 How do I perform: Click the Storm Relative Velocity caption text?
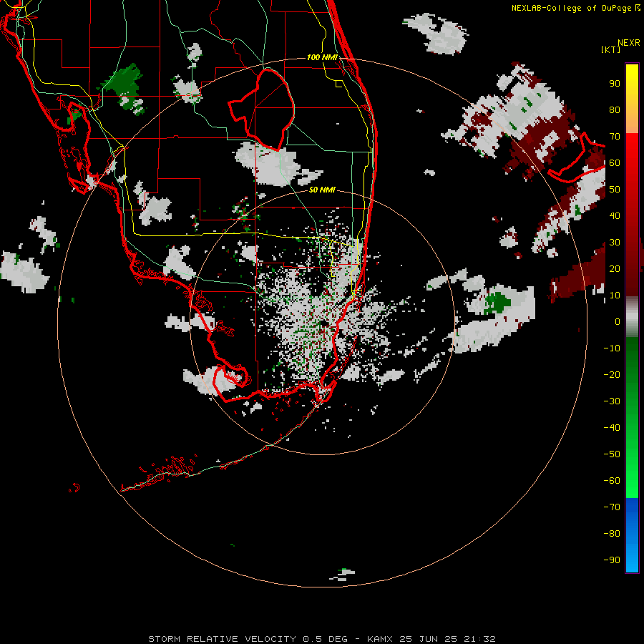[321, 639]
